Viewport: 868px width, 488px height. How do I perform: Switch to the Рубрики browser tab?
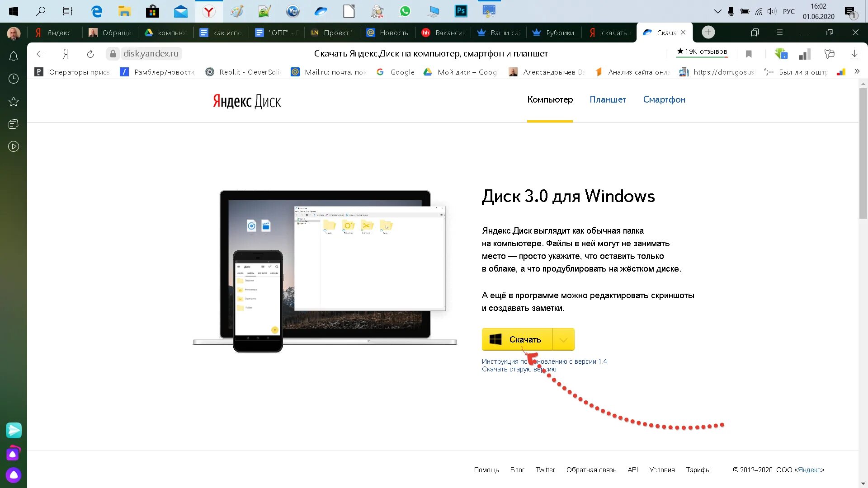pos(554,33)
